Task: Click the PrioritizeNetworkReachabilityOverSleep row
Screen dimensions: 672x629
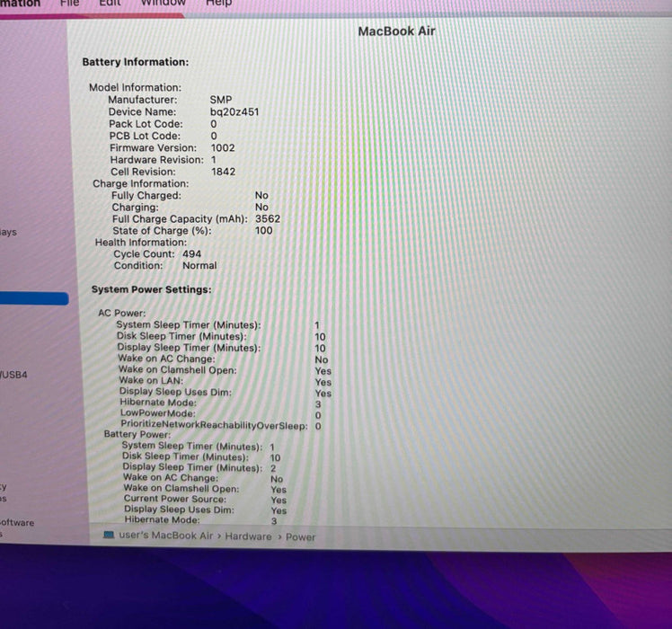Action: click(221, 425)
